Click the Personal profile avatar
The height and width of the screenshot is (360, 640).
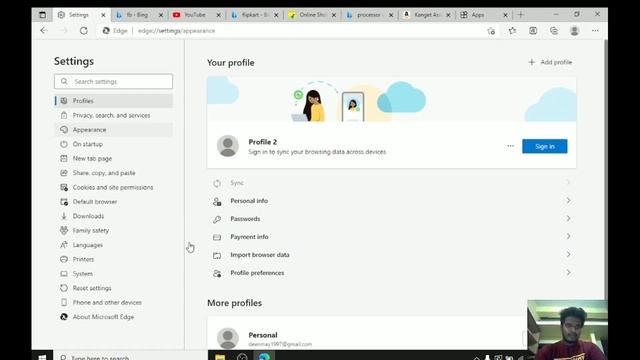tap(228, 338)
